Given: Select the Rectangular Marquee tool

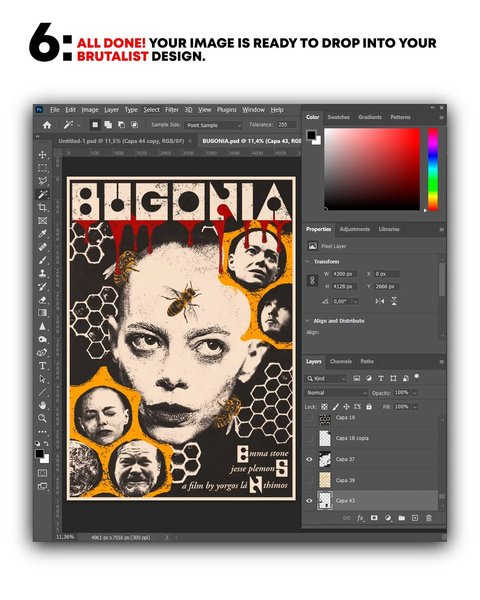Looking at the screenshot, I should [42, 168].
